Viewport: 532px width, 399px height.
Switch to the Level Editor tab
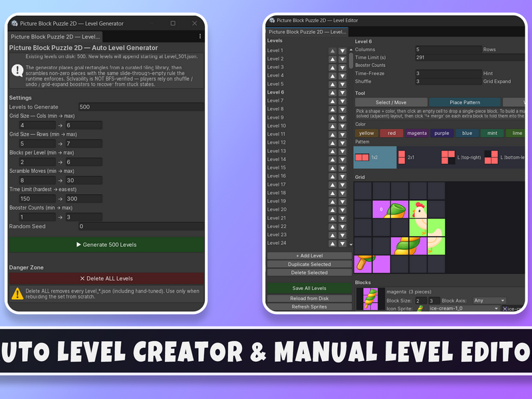coord(307,32)
